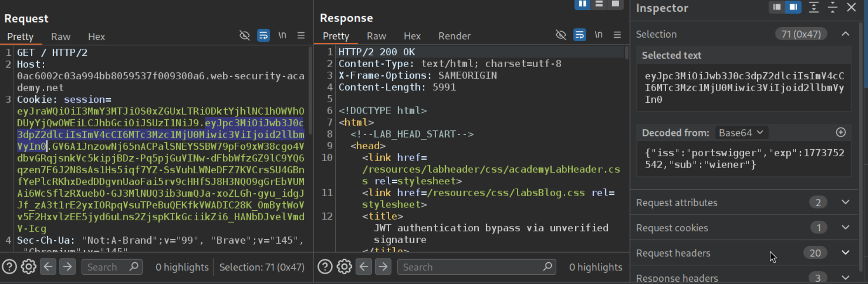868x284 pixels.
Task: Expand the Request headers section
Action: [845, 253]
